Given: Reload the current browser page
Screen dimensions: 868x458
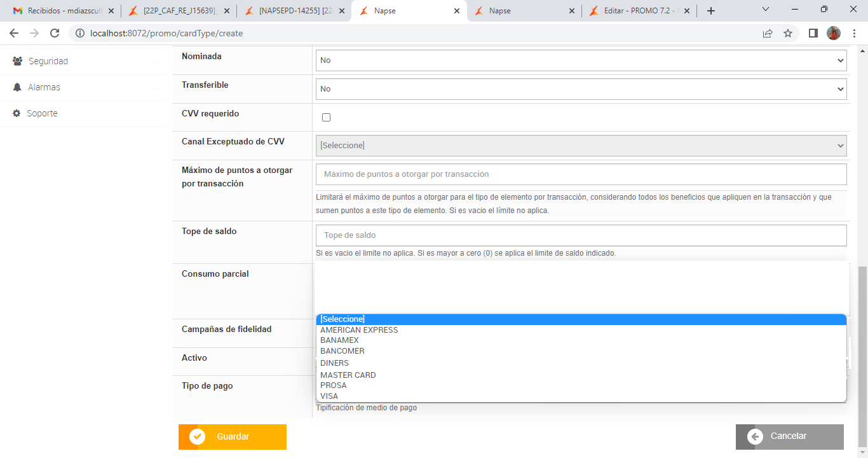Looking at the screenshot, I should [55, 33].
